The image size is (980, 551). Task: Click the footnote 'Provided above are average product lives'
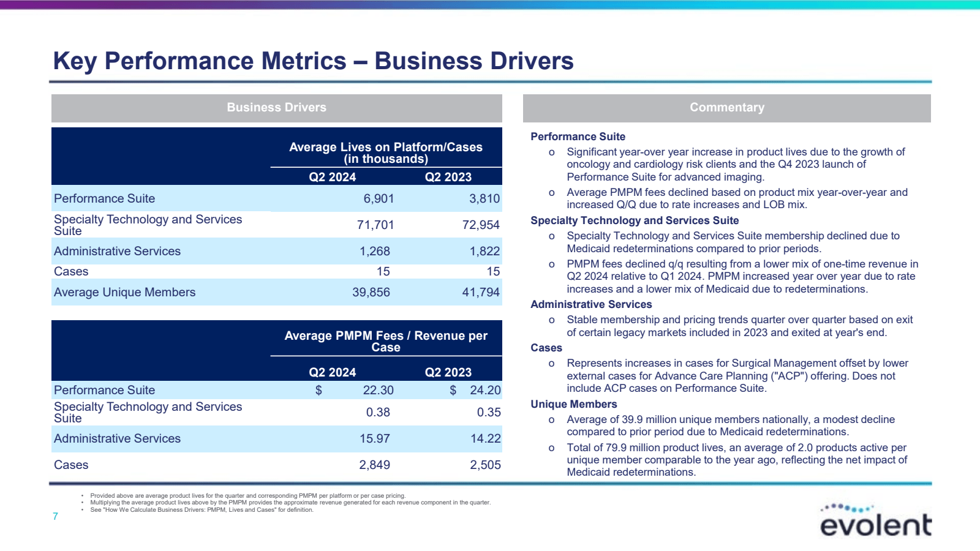pyautogui.click(x=247, y=496)
